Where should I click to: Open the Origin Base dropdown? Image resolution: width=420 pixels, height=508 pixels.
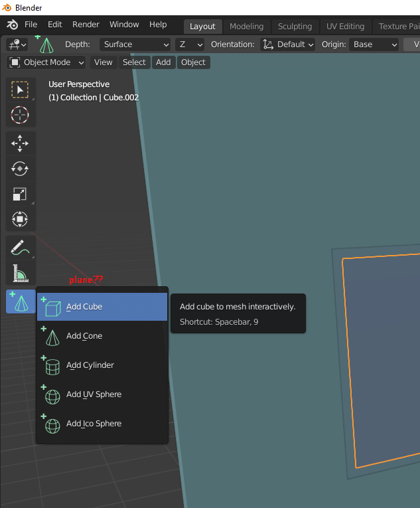pos(374,44)
